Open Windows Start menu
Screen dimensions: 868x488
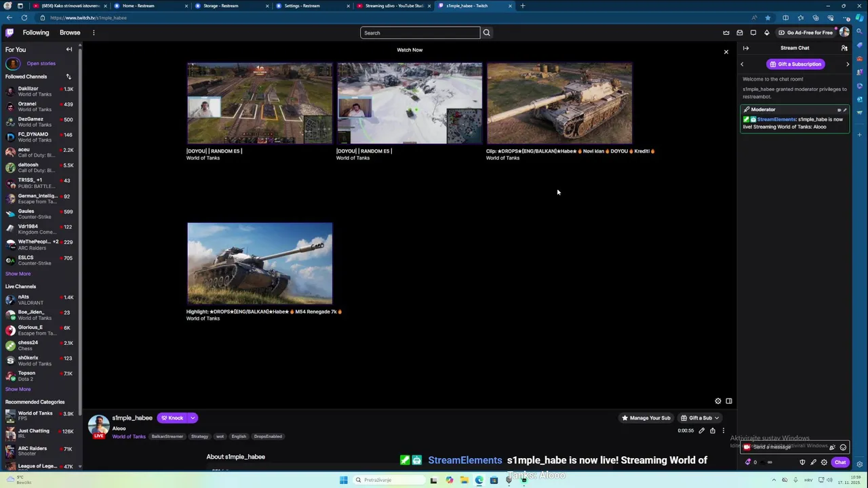344,481
